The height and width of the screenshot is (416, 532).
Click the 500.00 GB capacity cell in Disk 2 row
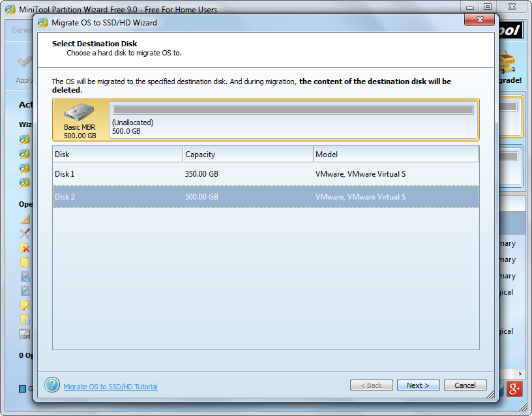coord(201,196)
